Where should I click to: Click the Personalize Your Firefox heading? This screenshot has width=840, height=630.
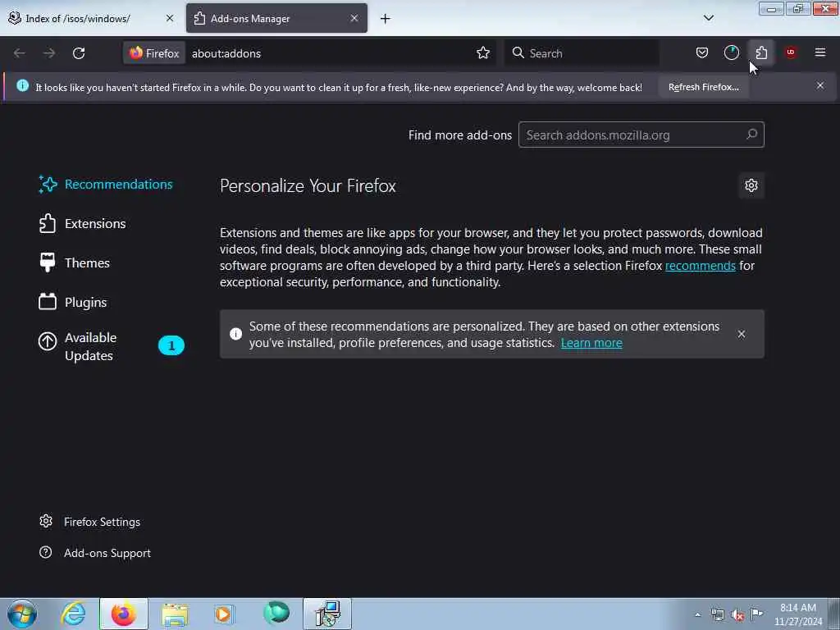click(x=308, y=186)
